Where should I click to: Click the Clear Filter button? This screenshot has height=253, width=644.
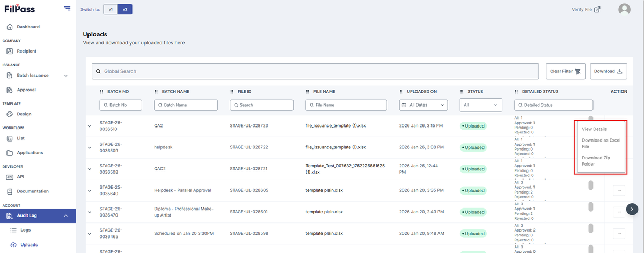click(566, 71)
